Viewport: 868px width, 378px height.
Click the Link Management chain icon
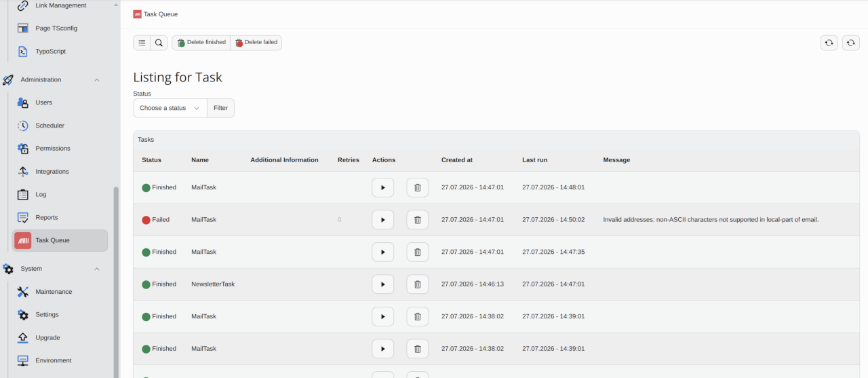[x=23, y=5]
